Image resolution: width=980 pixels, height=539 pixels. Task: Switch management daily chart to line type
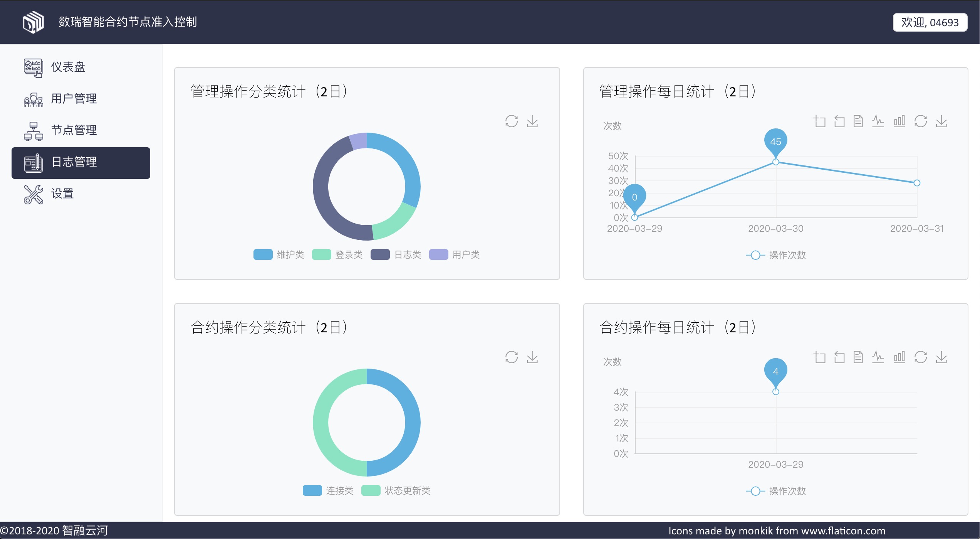click(x=878, y=121)
